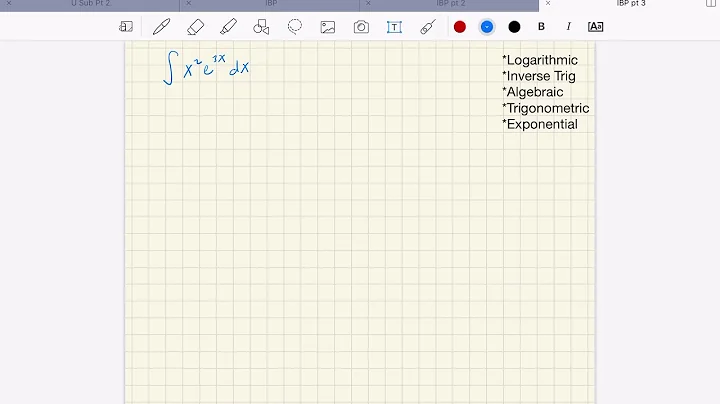Open the Shapes tool

coord(261,27)
